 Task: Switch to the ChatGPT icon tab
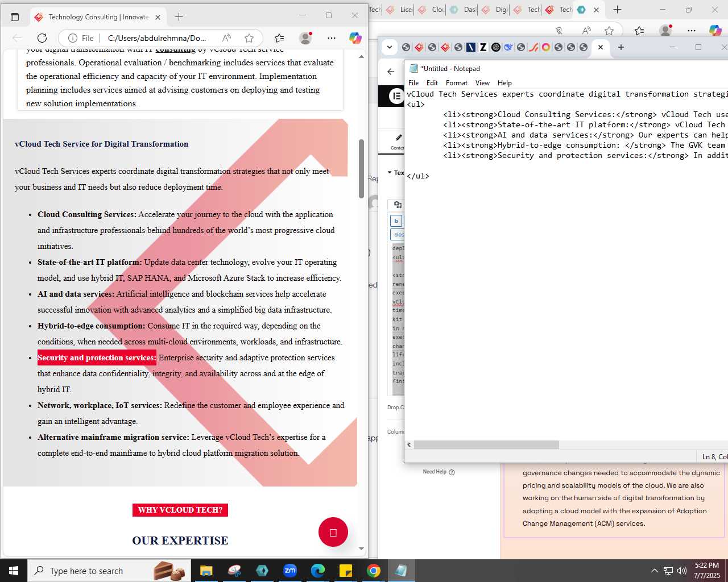(496, 47)
